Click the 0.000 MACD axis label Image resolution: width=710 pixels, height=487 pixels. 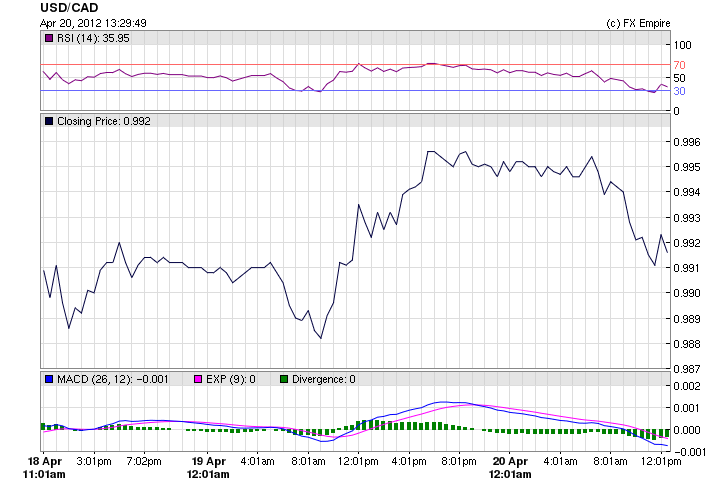[687, 430]
